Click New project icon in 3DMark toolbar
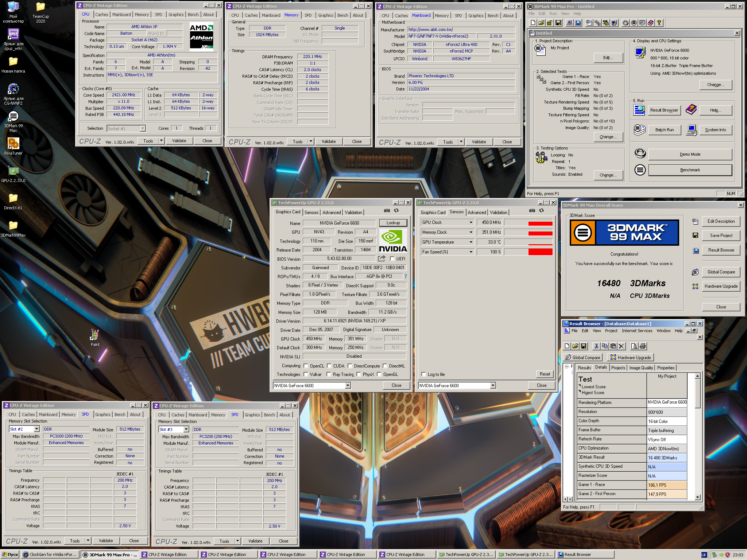747x560 pixels. pos(533,23)
